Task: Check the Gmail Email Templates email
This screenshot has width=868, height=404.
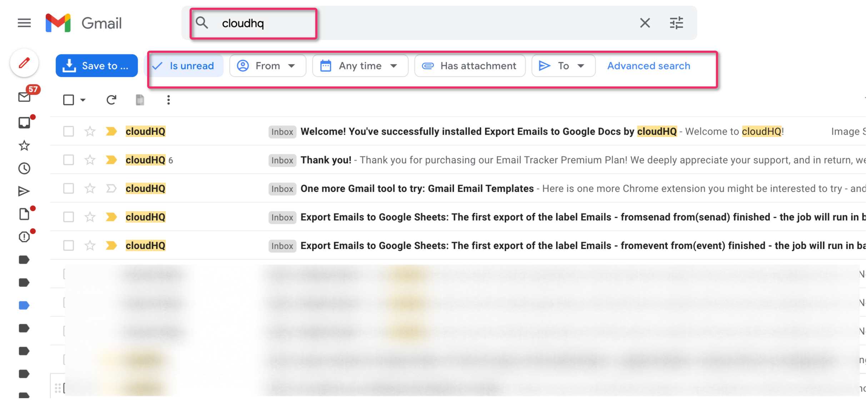Action: [69, 188]
